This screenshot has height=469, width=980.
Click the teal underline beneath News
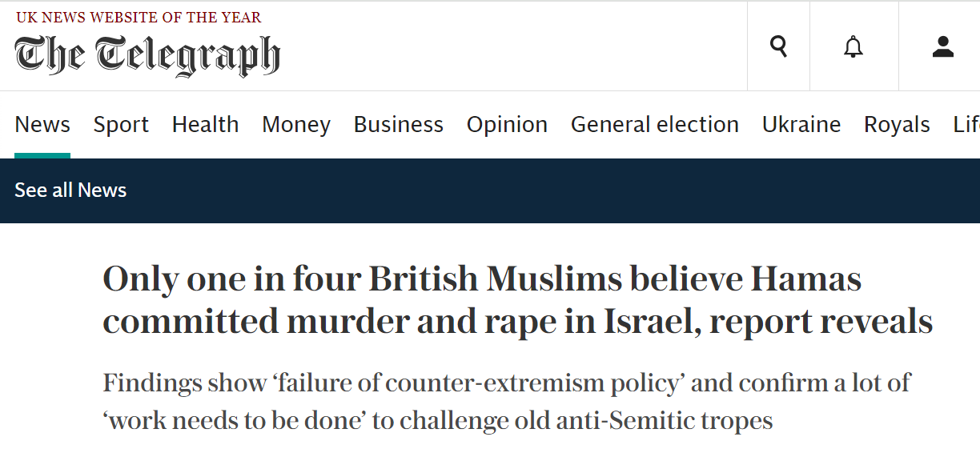42,155
